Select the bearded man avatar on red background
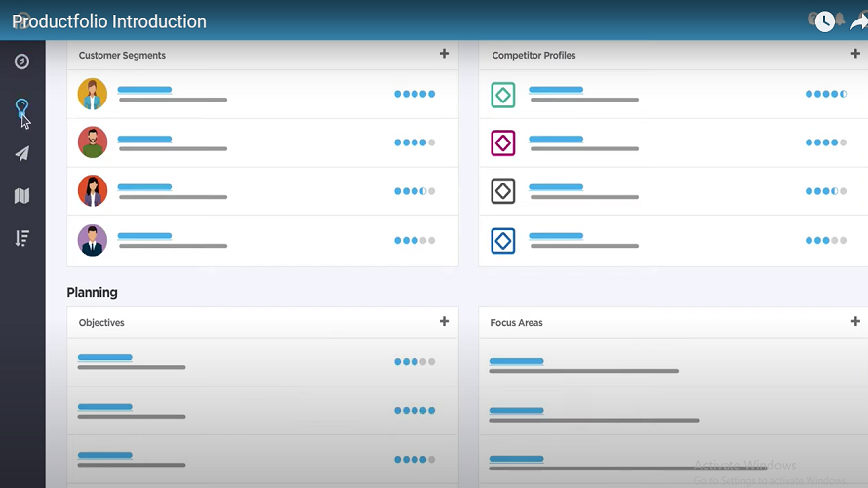868x488 pixels. [x=93, y=142]
